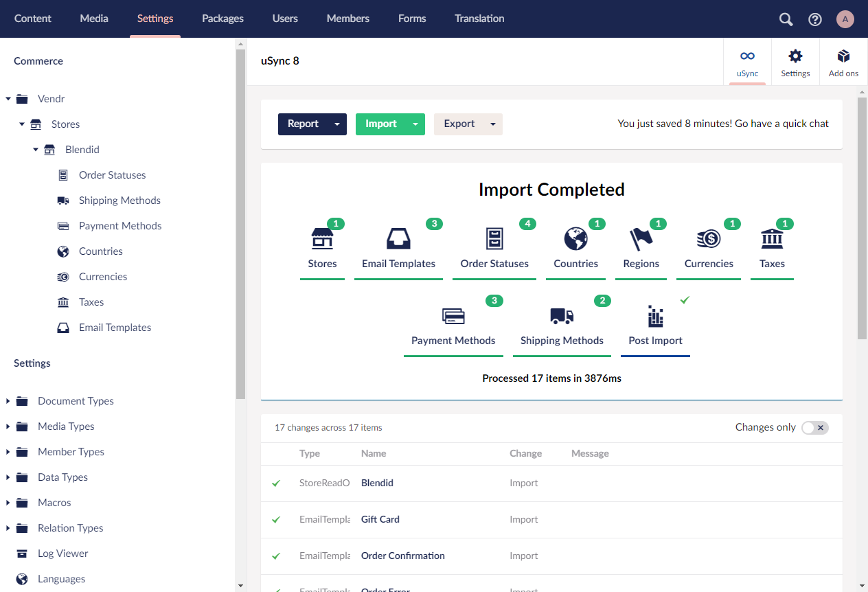Open Log Viewer in the tree

(63, 554)
